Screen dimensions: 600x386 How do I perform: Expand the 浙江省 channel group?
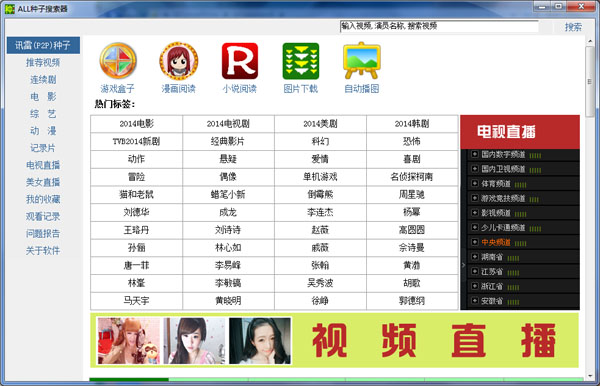coord(475,286)
